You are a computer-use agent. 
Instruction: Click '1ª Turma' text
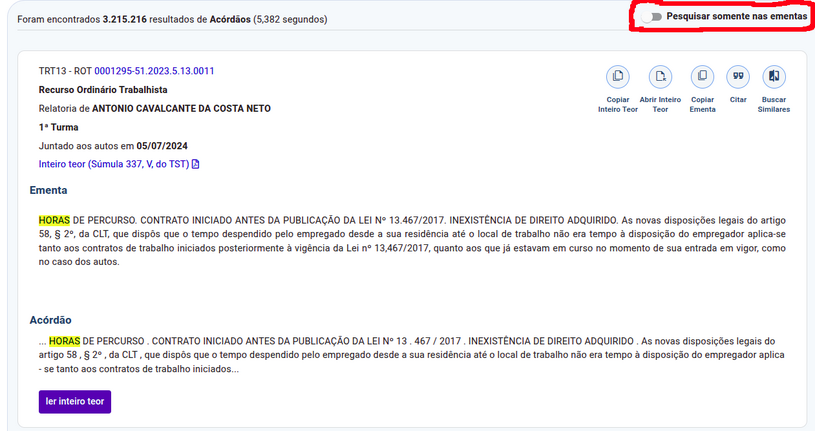click(58, 127)
